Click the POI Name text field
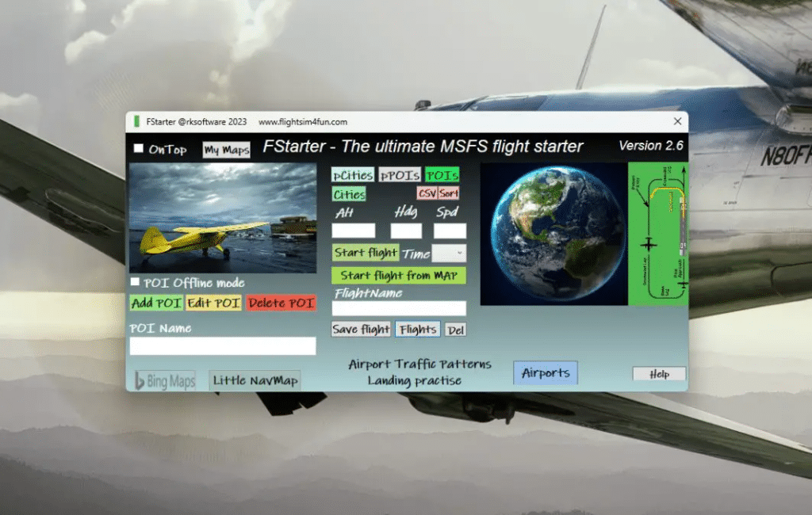The width and height of the screenshot is (812, 515). pos(223,346)
